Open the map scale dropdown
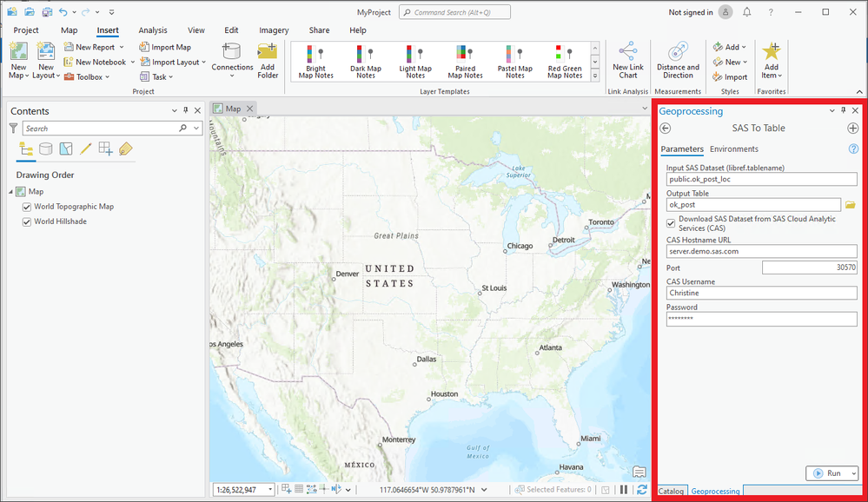 point(271,489)
